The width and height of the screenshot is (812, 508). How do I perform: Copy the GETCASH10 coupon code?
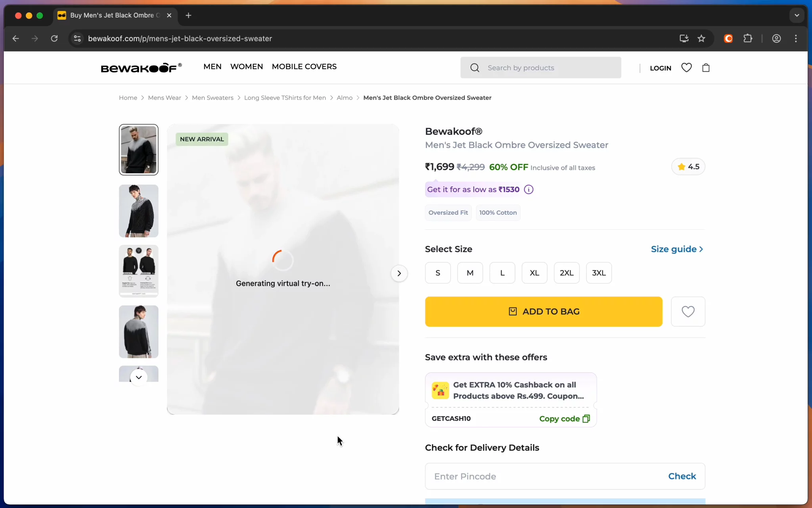pyautogui.click(x=564, y=418)
